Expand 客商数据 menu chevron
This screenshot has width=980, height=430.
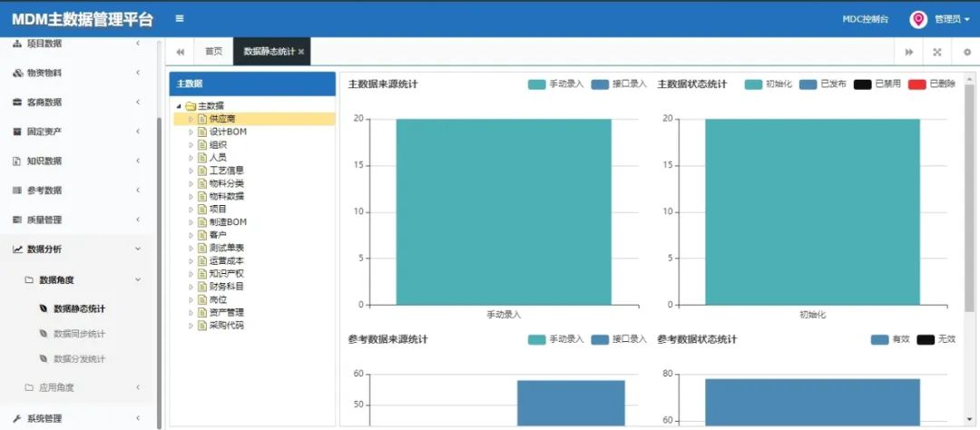138,102
